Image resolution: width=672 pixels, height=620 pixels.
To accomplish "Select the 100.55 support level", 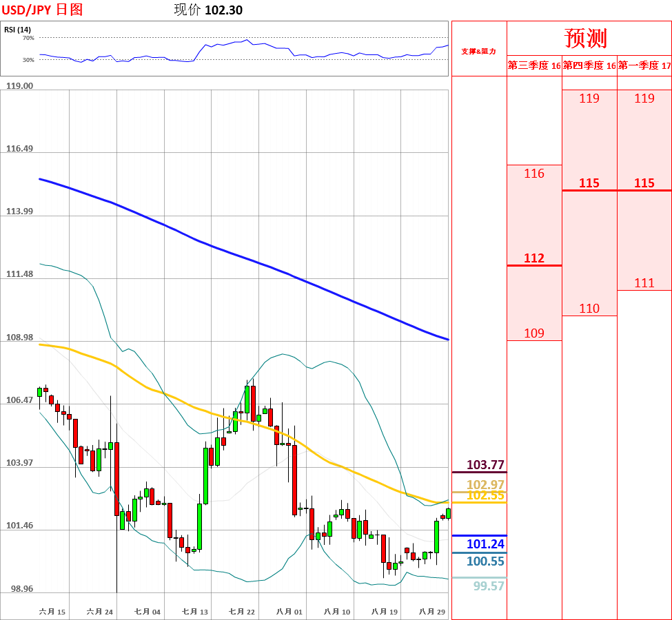I will pos(485,561).
